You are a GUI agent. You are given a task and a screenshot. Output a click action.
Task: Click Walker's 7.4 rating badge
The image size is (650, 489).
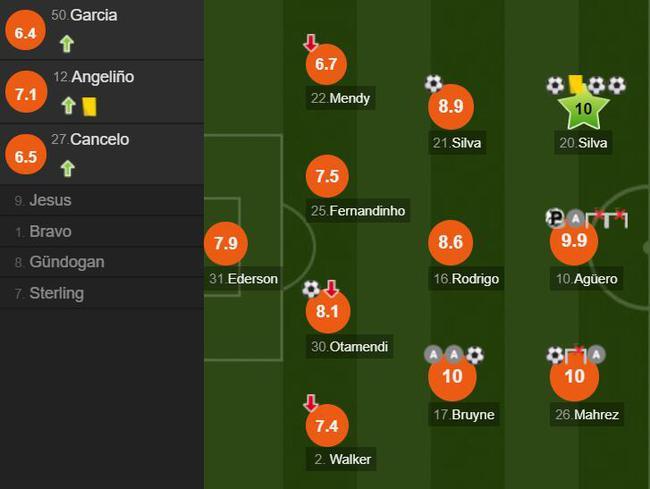(327, 426)
